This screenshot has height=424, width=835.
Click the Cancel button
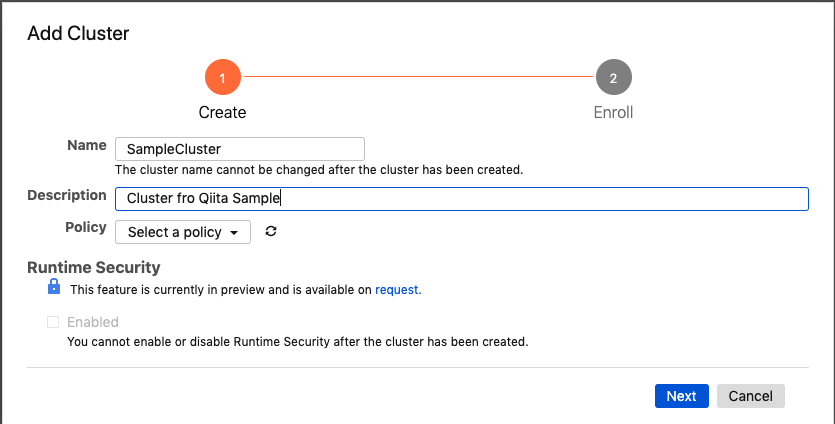point(750,396)
